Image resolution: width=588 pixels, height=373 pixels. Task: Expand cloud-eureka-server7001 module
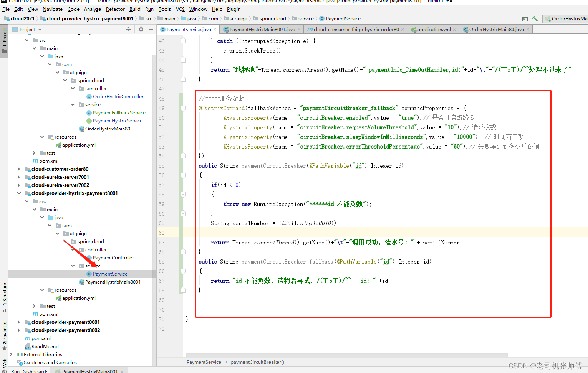click(18, 177)
